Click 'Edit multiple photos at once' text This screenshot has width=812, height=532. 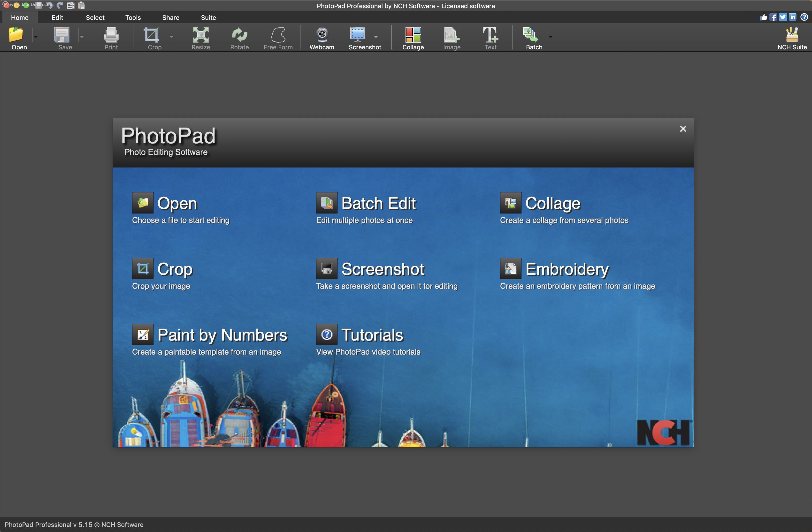click(x=364, y=220)
